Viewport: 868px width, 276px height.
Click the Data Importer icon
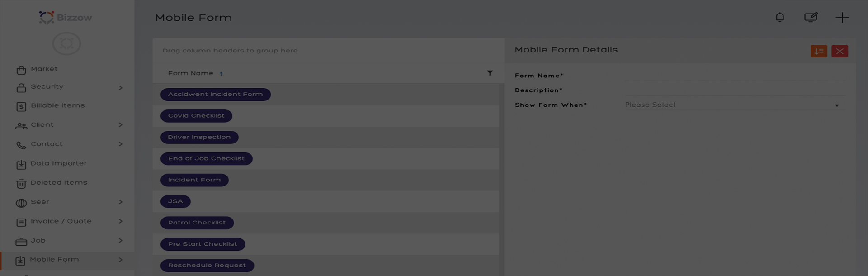click(21, 165)
